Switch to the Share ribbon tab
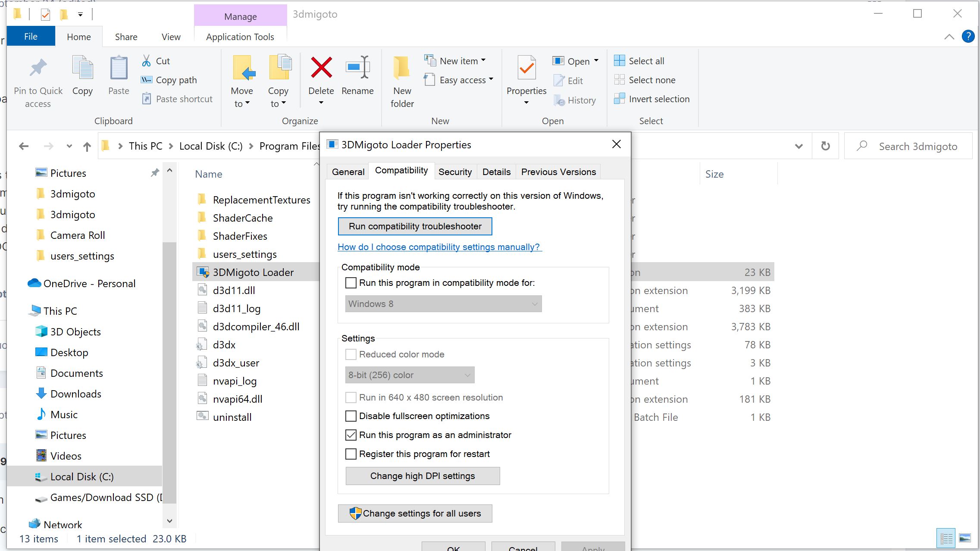This screenshot has height=551, width=980. pos(126,37)
